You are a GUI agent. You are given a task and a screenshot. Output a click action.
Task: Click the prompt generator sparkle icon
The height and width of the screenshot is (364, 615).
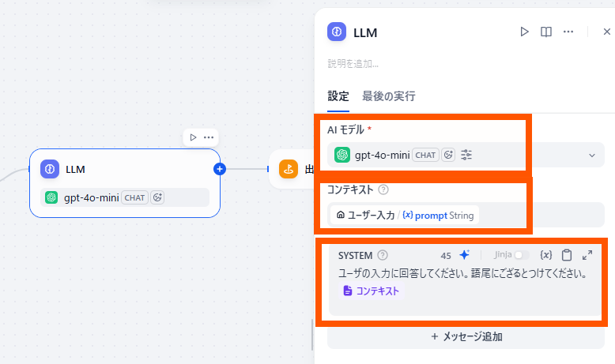tap(465, 255)
